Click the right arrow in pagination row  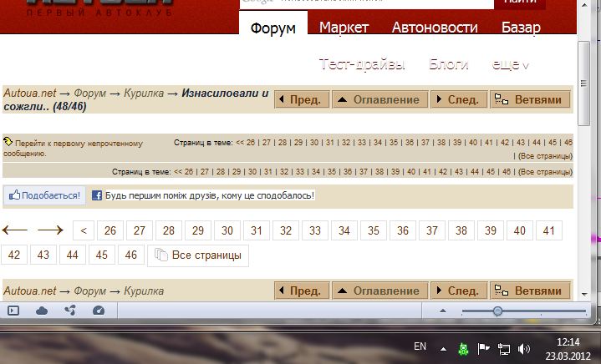click(50, 230)
